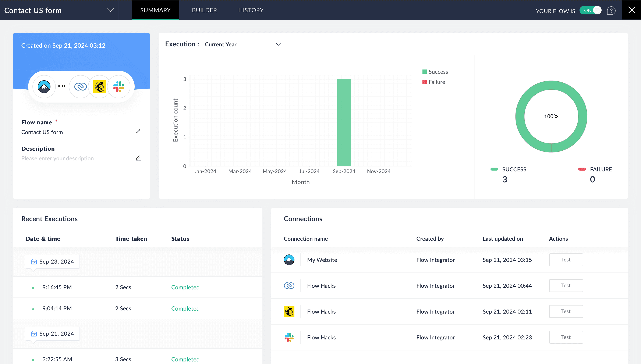Click the Sep-2024 success bar in chart

pyautogui.click(x=344, y=122)
